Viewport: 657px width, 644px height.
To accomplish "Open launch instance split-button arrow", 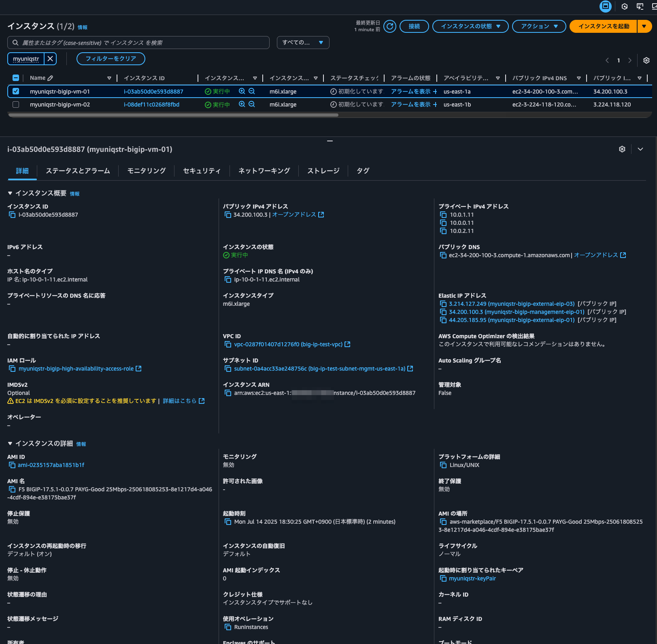I will [x=644, y=26].
